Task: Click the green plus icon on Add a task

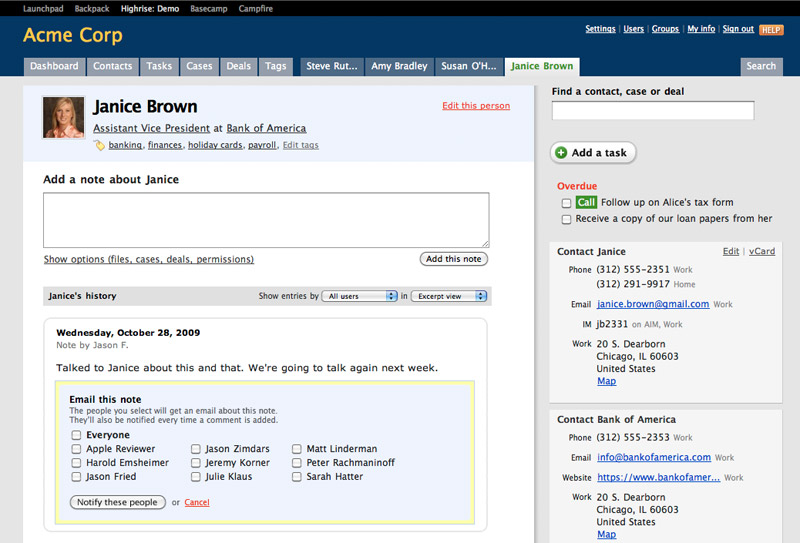Action: click(x=561, y=153)
